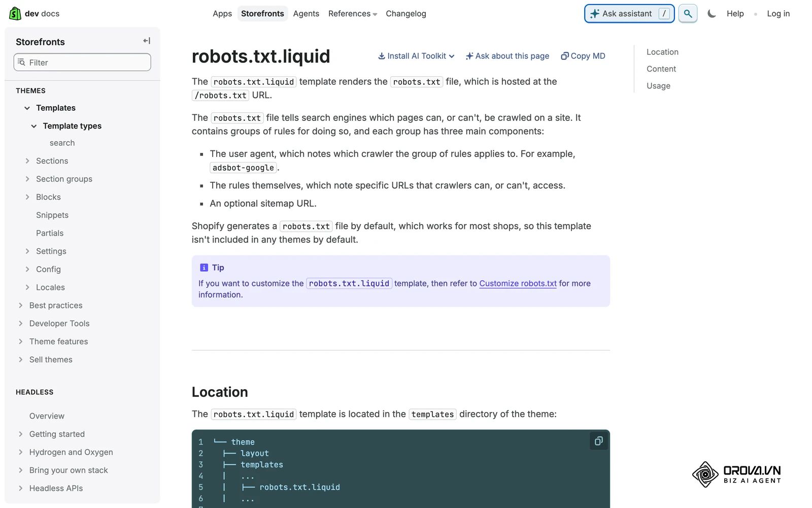
Task: Collapse the Template types section
Action: pos(34,126)
